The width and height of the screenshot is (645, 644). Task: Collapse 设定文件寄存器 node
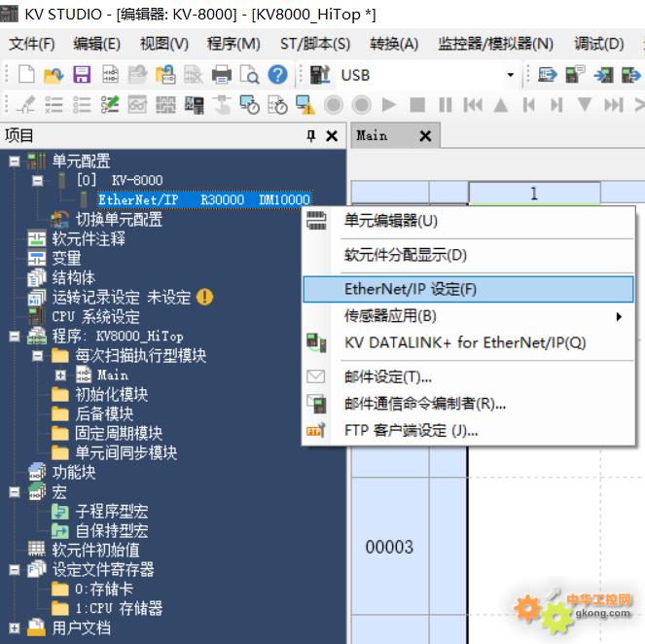15,569
